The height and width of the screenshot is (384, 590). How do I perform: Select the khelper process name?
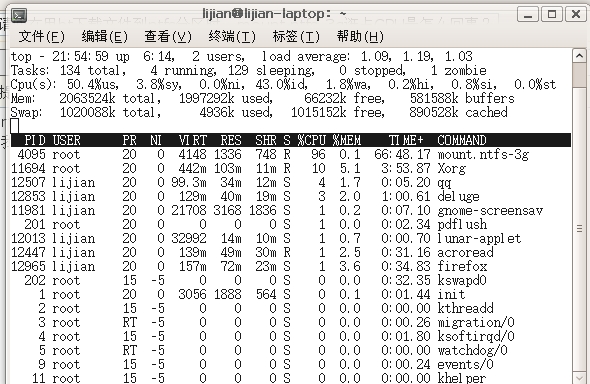[462, 378]
